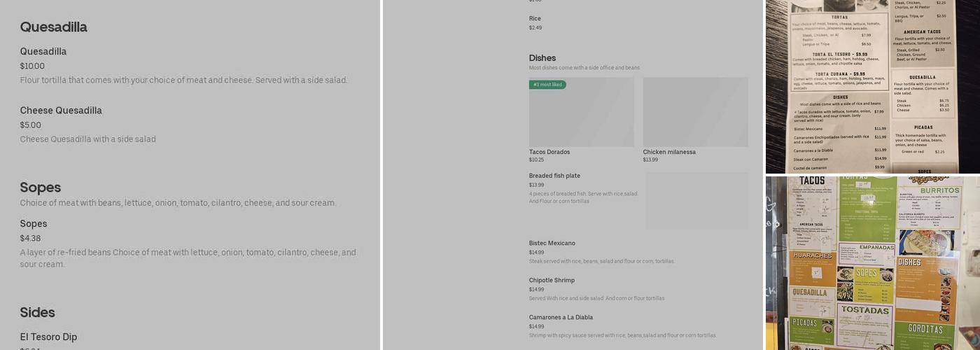
Task: Open the Quesadilla item priced $10.00
Action: [x=43, y=52]
